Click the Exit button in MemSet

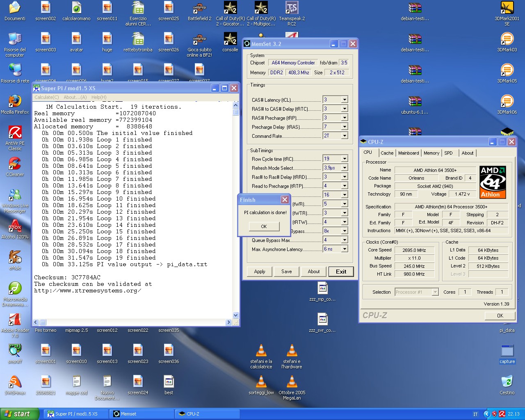coord(341,272)
